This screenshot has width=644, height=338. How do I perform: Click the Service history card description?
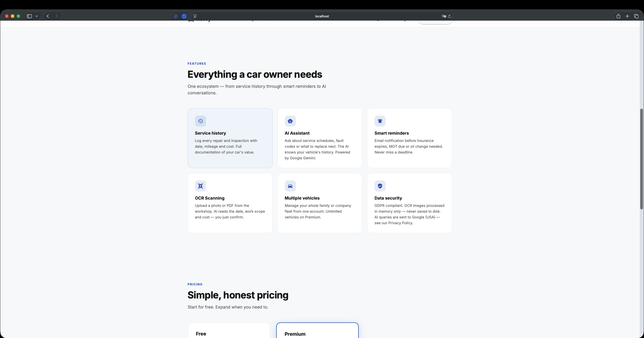(226, 146)
